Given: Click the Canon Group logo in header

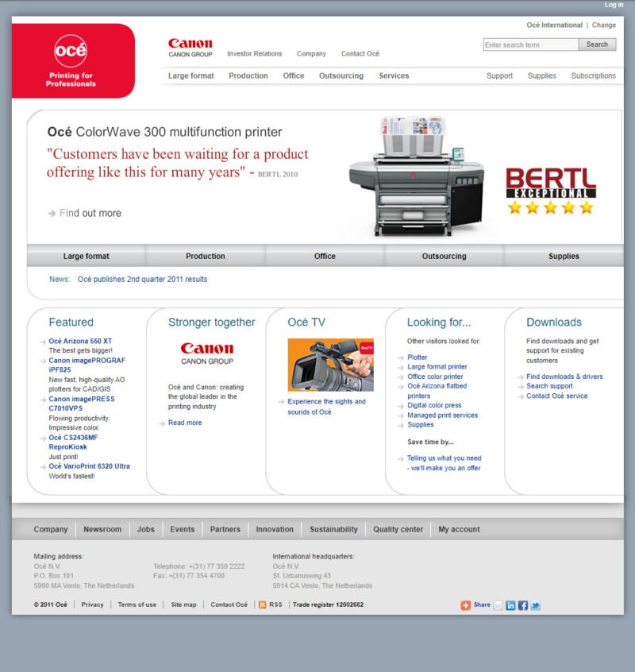Looking at the screenshot, I should (x=190, y=48).
